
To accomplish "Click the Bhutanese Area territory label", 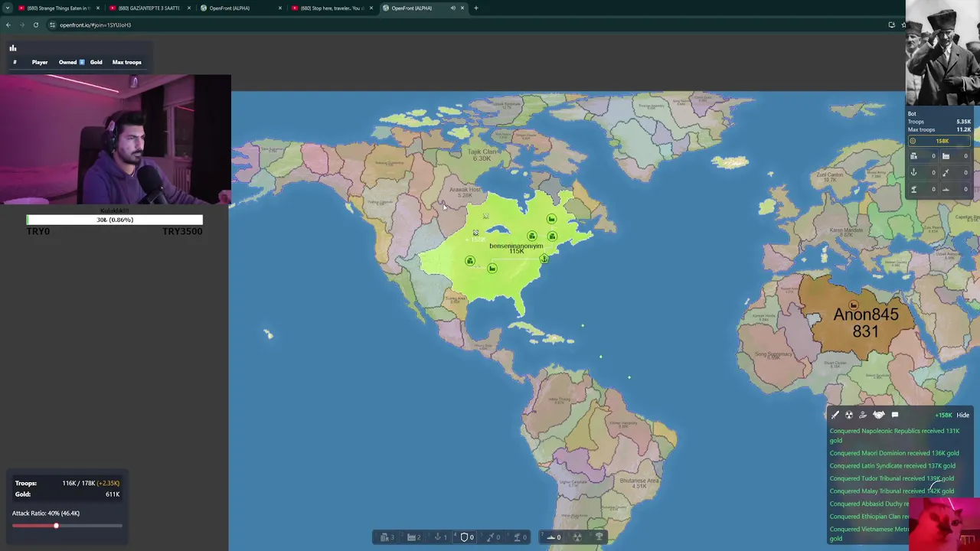I will [639, 482].
